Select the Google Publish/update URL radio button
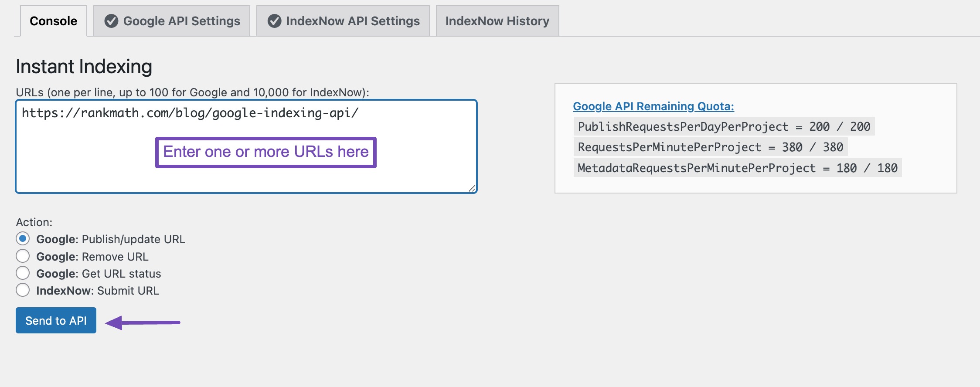Image resolution: width=980 pixels, height=387 pixels. point(23,239)
